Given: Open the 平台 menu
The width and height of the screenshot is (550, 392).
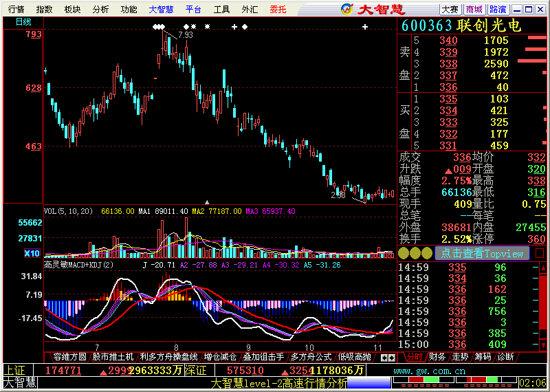Looking at the screenshot, I should click(193, 10).
